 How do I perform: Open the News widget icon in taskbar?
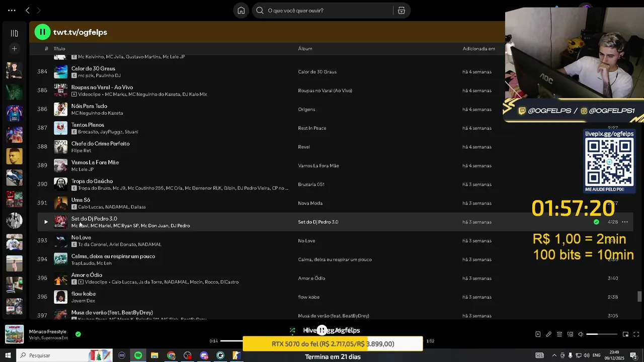[539, 355]
